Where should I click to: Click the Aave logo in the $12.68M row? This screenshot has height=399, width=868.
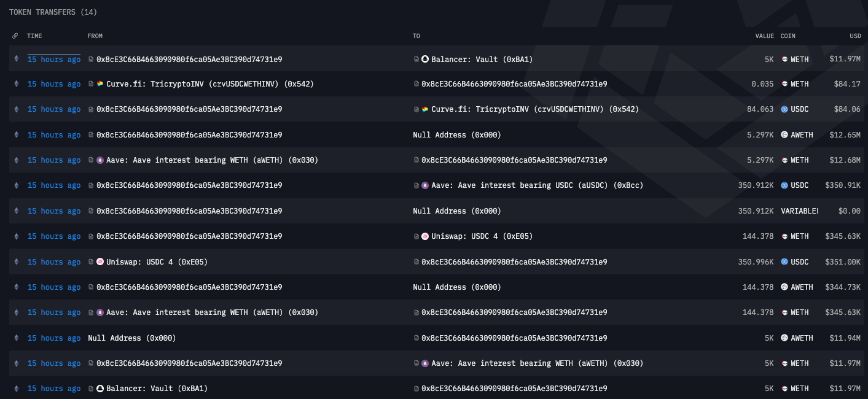(100, 160)
